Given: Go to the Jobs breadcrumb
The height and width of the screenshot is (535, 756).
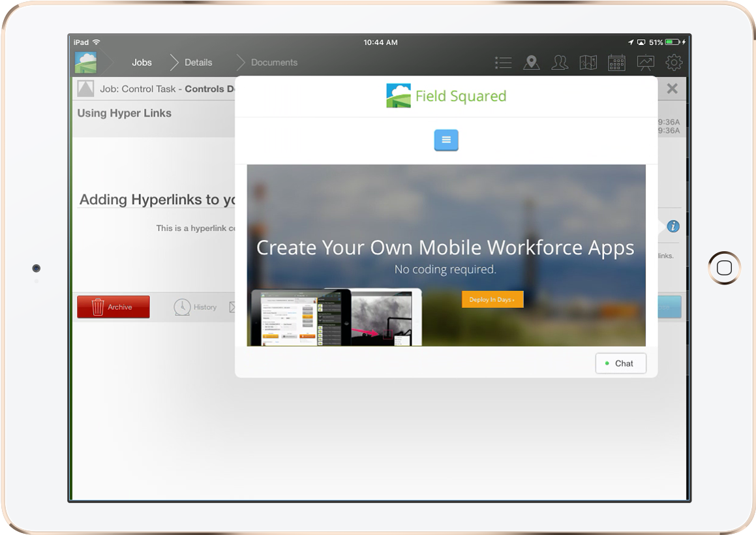Looking at the screenshot, I should click(142, 63).
